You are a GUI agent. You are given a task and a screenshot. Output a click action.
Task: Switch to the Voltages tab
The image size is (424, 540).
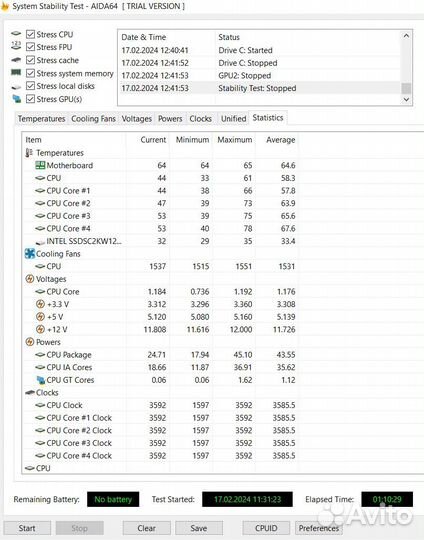136,119
